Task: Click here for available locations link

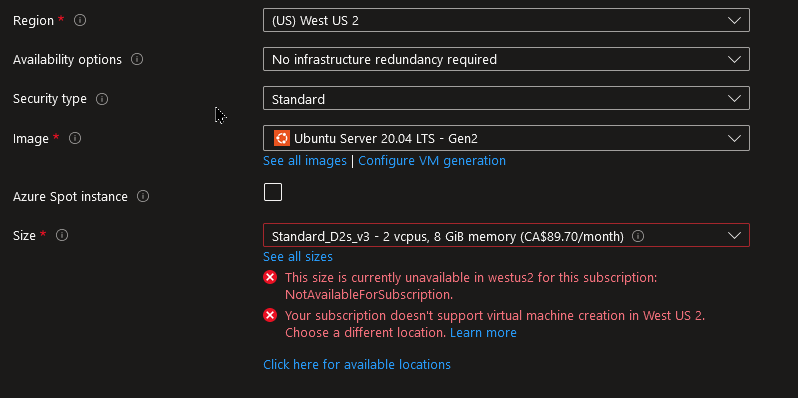Action: pyautogui.click(x=357, y=364)
